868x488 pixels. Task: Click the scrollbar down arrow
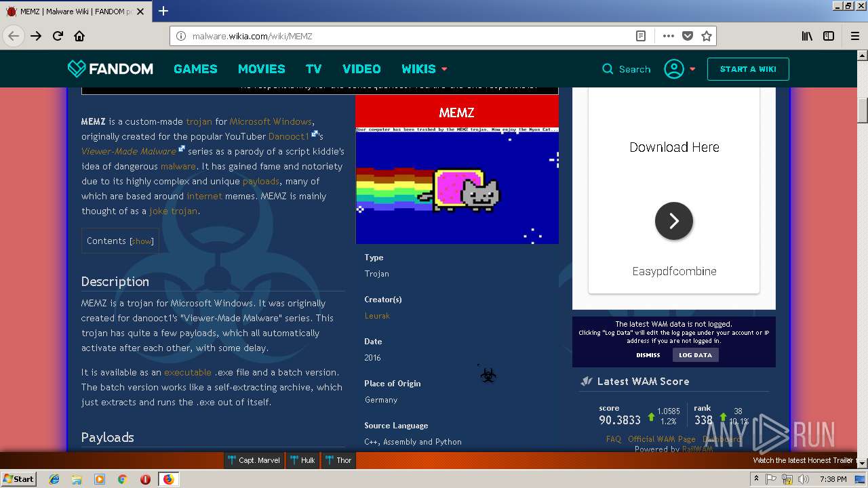(863, 463)
